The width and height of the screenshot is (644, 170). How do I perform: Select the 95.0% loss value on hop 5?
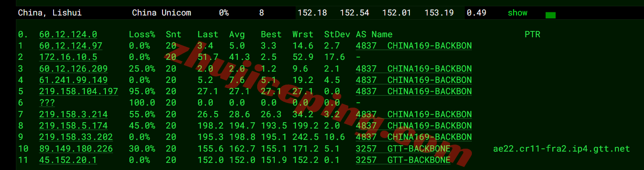[142, 91]
